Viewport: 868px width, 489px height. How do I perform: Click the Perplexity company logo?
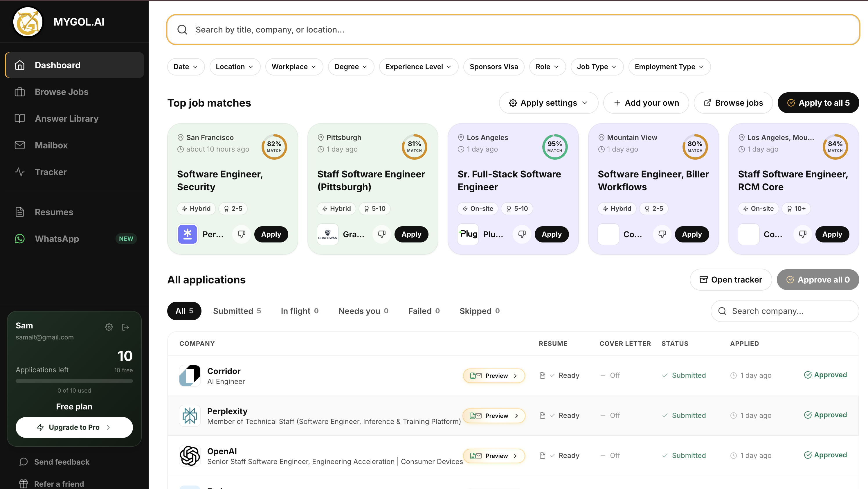click(x=190, y=416)
